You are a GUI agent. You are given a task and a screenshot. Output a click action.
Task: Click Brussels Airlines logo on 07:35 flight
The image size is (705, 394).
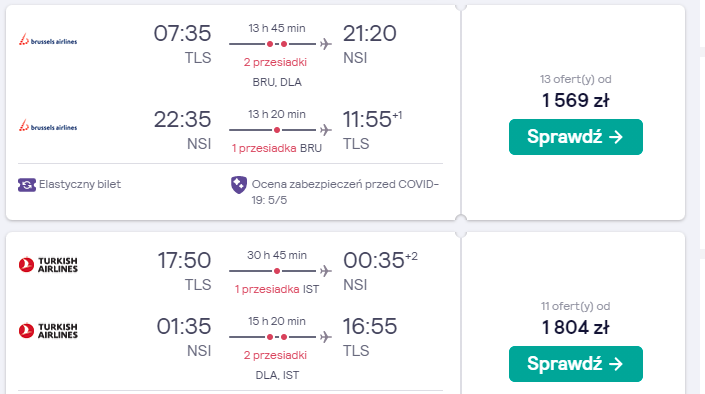[x=48, y=40]
